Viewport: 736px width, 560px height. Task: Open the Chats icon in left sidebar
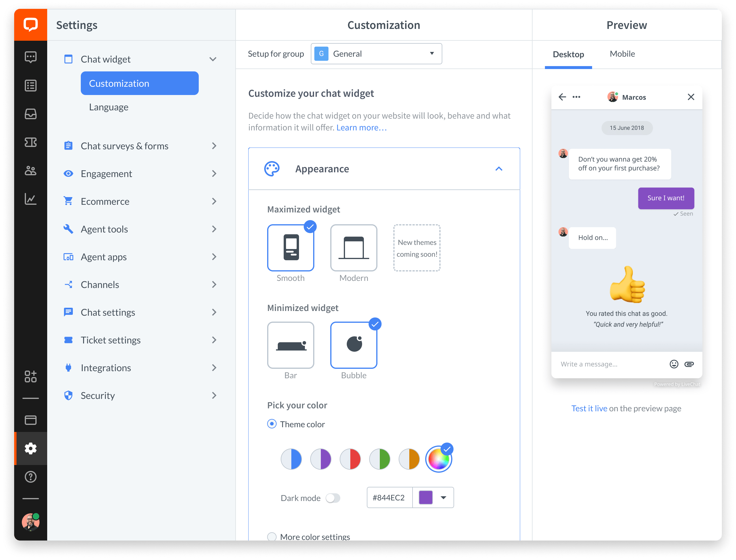click(x=31, y=57)
